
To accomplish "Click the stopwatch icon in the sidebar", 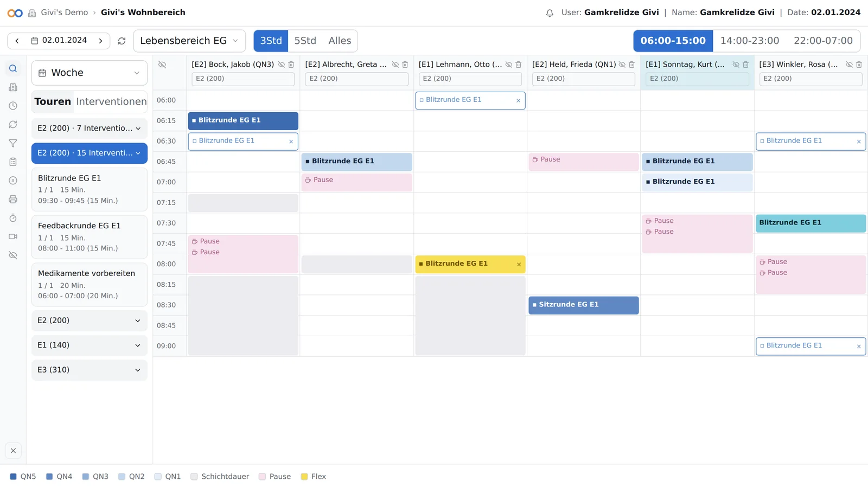I will (x=13, y=218).
